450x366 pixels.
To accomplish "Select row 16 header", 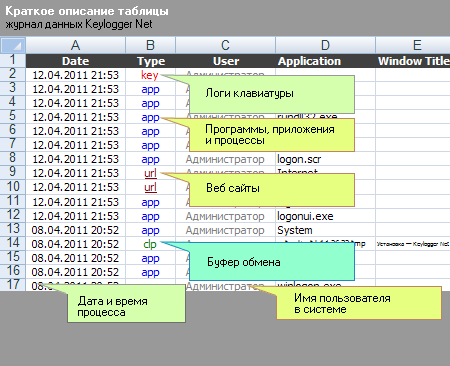I will click(13, 271).
